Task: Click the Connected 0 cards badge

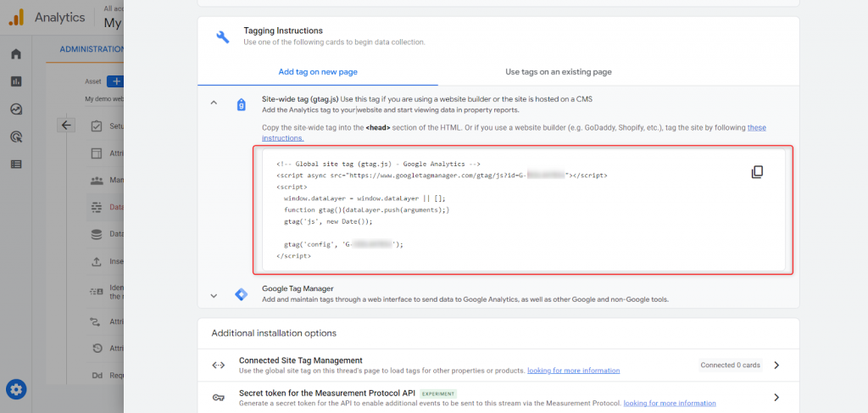Action: tap(730, 365)
